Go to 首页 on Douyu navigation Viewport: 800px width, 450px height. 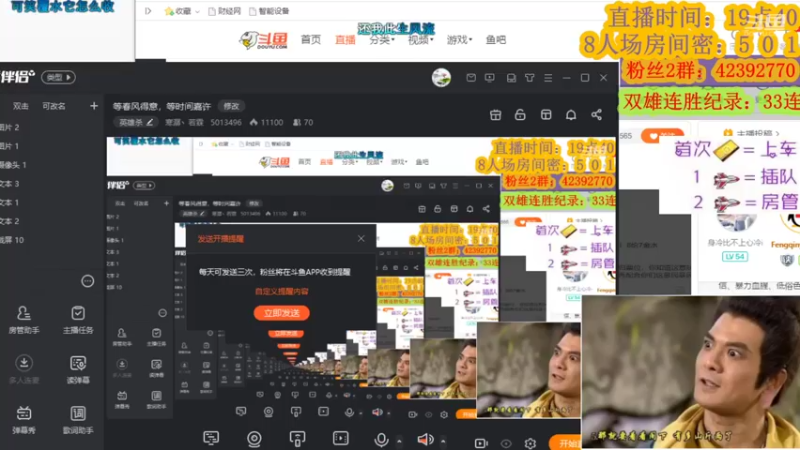(x=311, y=40)
